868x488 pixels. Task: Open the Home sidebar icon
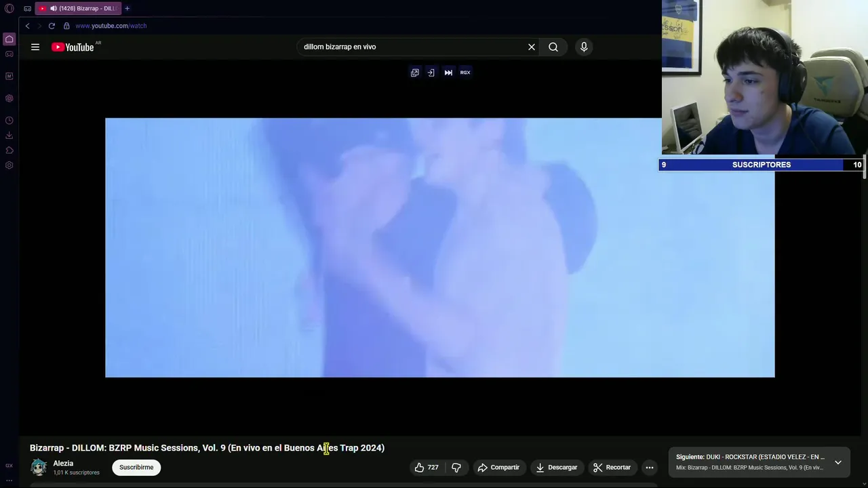click(9, 39)
